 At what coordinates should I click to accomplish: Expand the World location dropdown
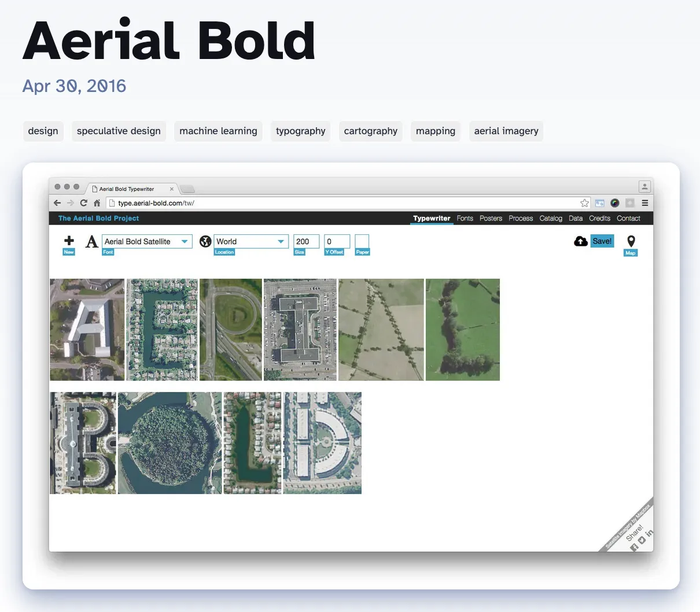click(x=250, y=241)
